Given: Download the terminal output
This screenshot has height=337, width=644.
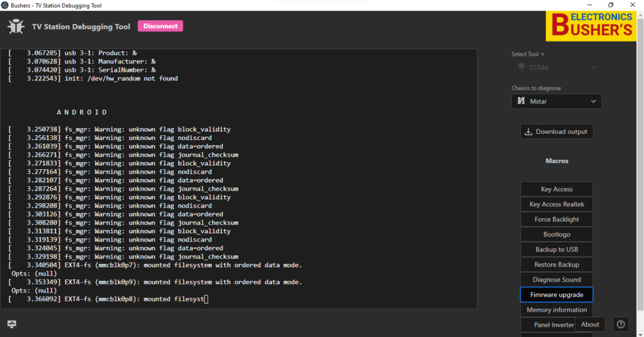Looking at the screenshot, I should click(556, 131).
